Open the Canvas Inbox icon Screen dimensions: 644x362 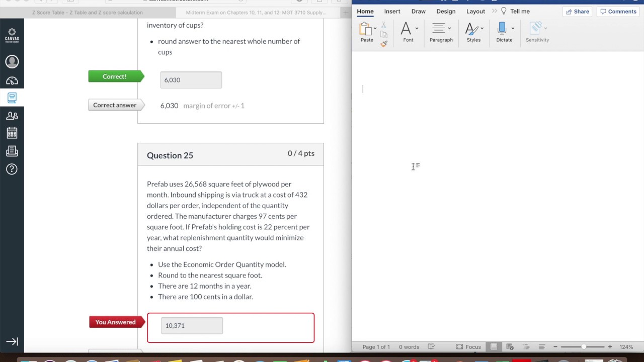coord(12,151)
